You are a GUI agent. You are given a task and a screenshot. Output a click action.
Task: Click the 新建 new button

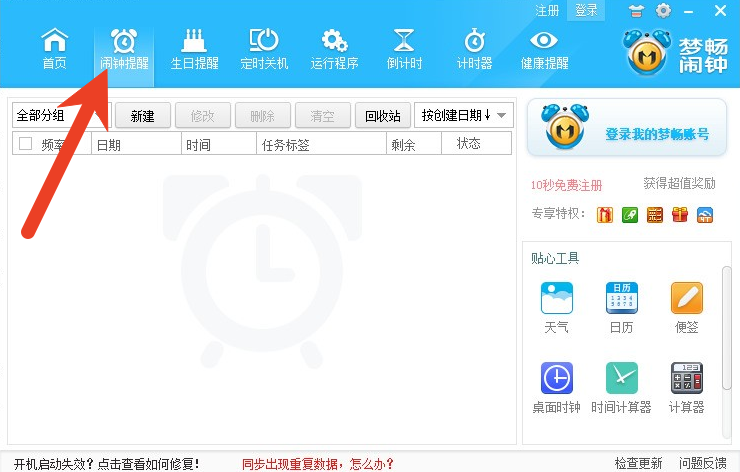pos(143,116)
